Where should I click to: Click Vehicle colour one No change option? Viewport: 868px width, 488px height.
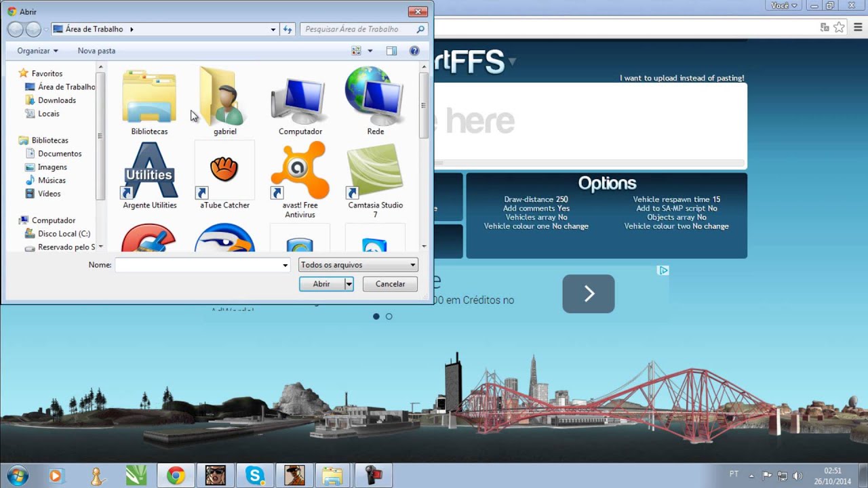pyautogui.click(x=536, y=226)
